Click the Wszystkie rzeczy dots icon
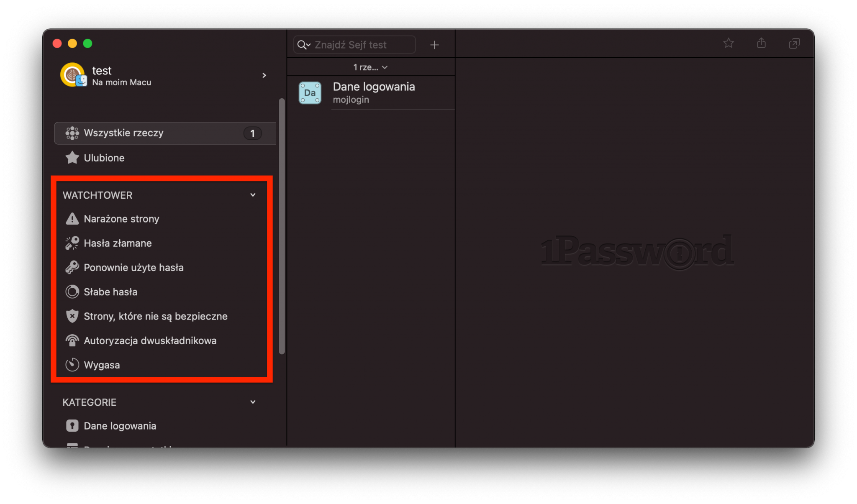 tap(72, 133)
